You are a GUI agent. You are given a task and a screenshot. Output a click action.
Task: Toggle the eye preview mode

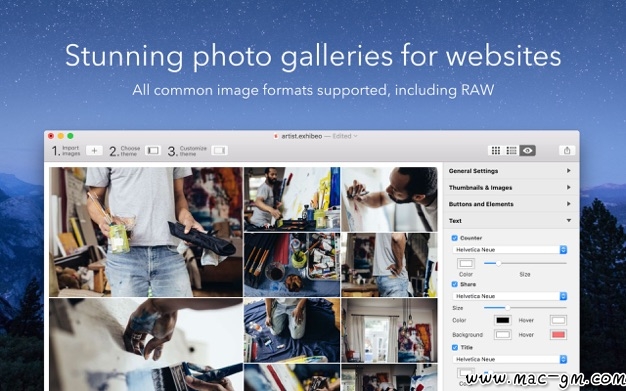pyautogui.click(x=527, y=151)
